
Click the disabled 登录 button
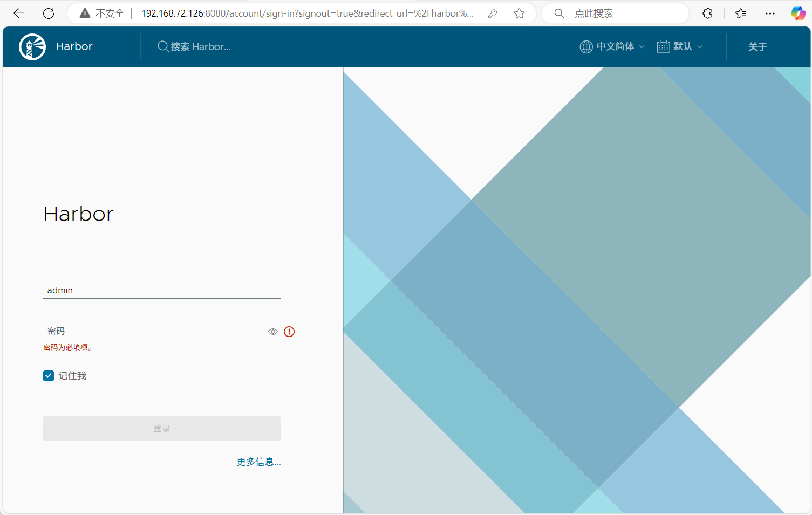coord(162,428)
